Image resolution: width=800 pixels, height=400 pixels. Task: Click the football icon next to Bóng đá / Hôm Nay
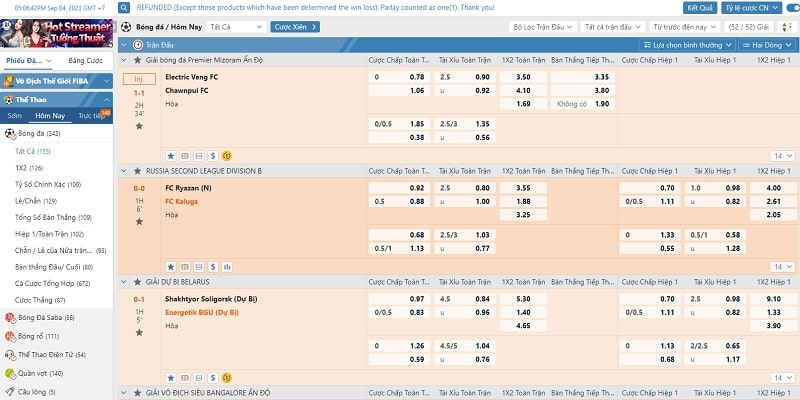(x=126, y=27)
